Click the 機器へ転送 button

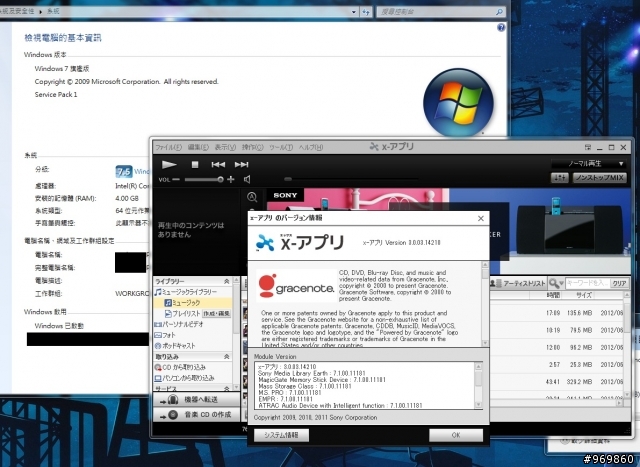pyautogui.click(x=196, y=400)
